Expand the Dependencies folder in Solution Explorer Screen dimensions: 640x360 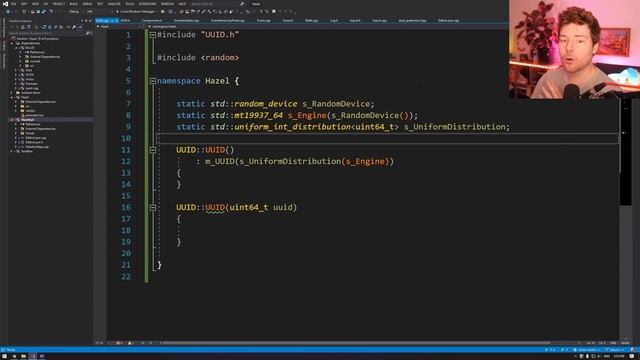[x=12, y=43]
